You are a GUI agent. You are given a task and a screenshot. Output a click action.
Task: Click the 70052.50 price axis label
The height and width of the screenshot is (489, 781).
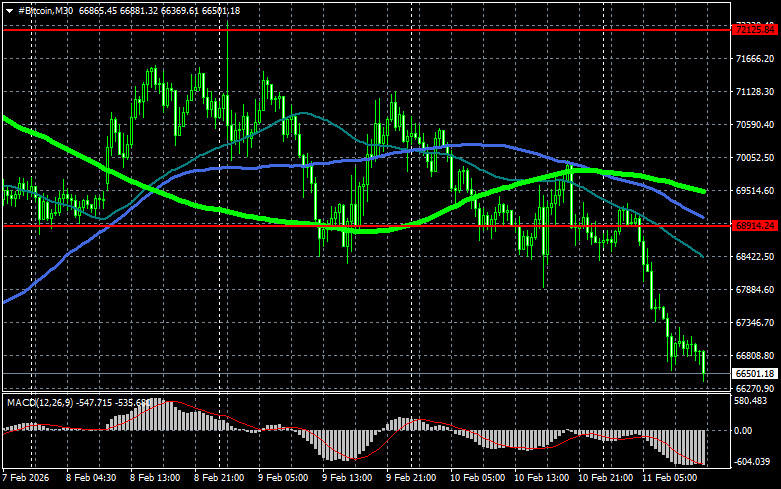755,157
